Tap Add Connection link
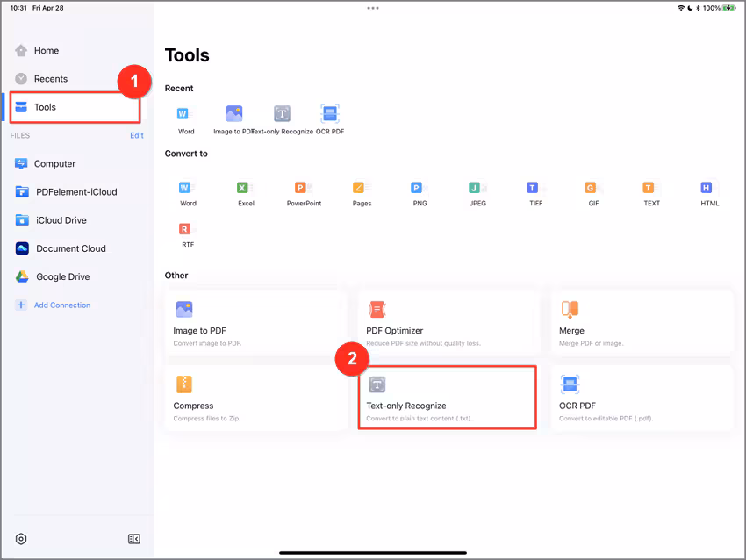The width and height of the screenshot is (746, 560). pos(62,305)
